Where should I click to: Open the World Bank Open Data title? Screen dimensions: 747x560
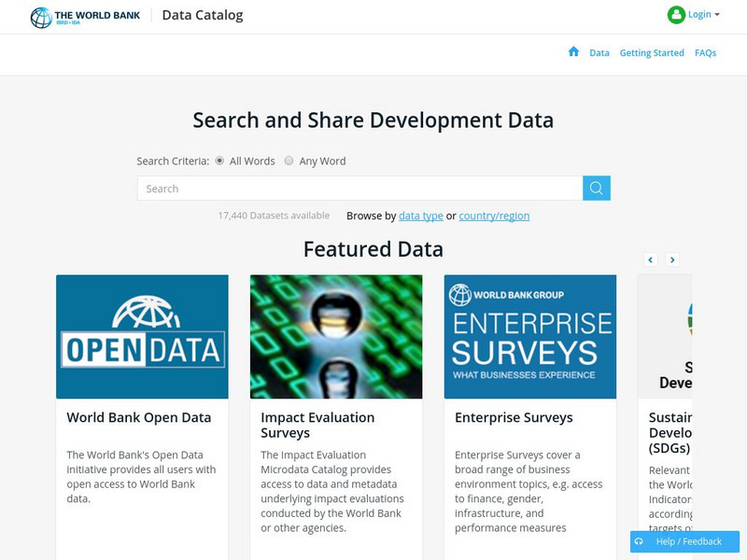[138, 417]
